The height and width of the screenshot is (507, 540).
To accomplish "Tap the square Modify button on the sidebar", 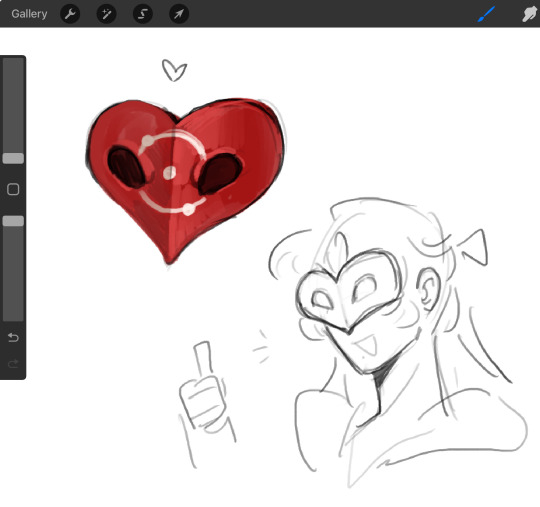I will click(13, 189).
